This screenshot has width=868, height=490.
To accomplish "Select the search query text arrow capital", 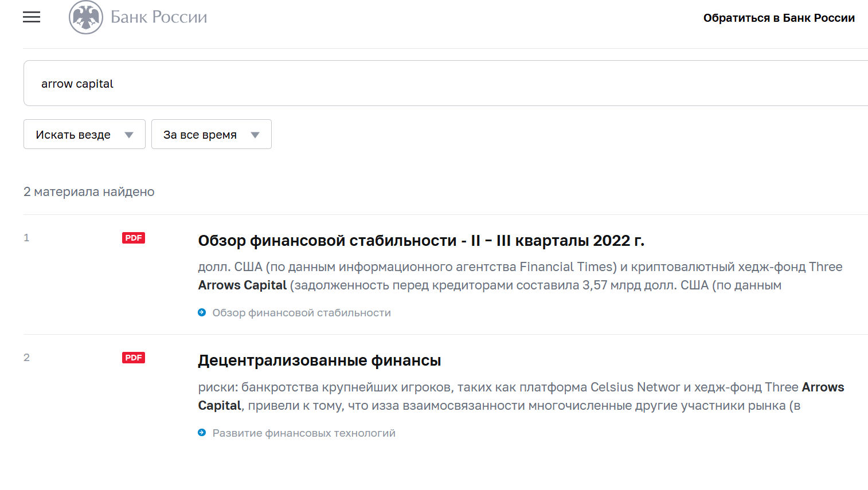I will 77,83.
